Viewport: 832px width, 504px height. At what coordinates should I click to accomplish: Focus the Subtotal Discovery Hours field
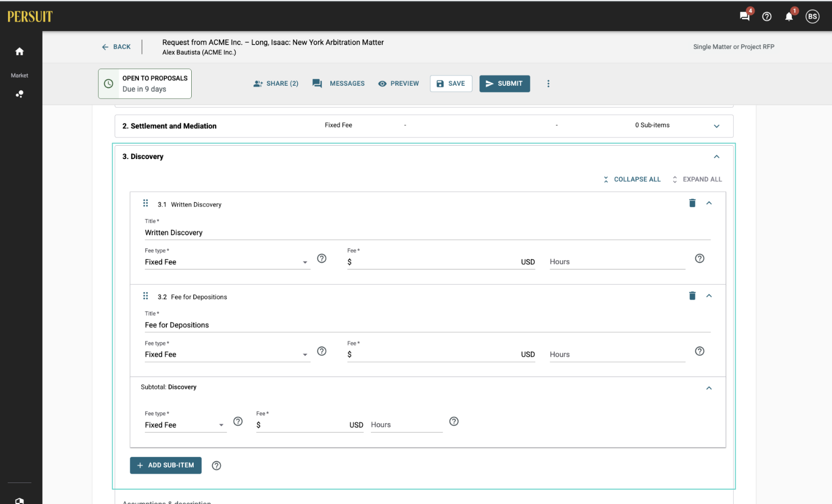(406, 425)
